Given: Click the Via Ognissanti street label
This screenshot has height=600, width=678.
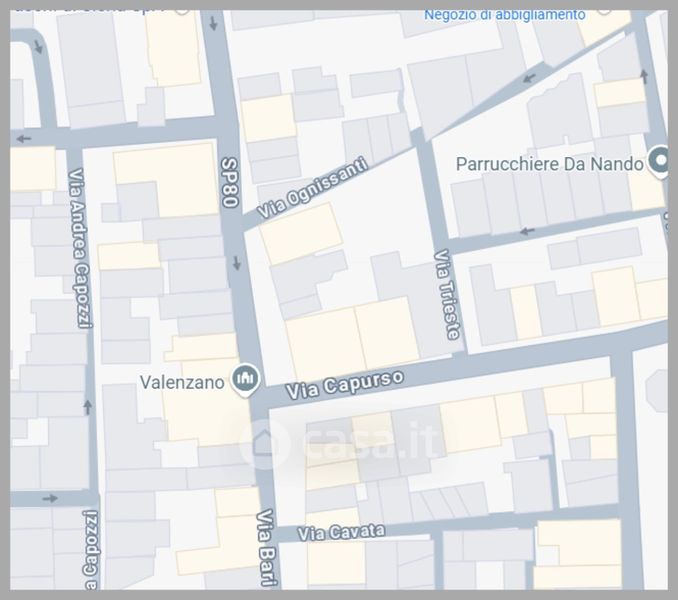Looking at the screenshot, I should 312,188.
